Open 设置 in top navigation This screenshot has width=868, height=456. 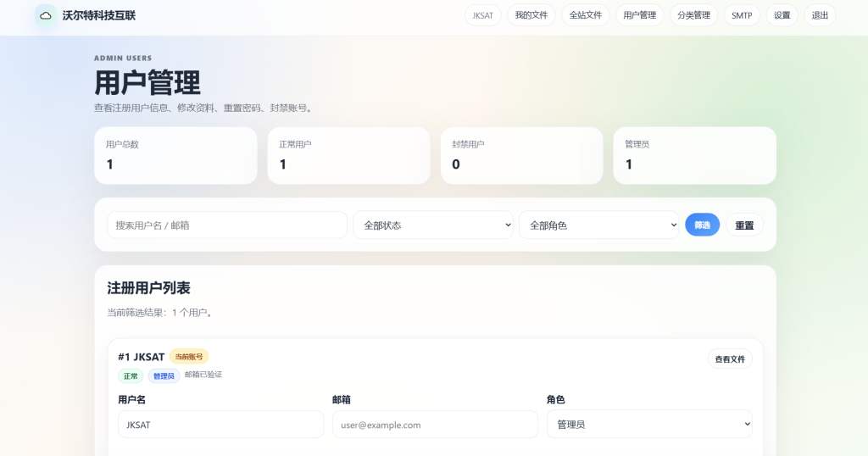click(782, 15)
